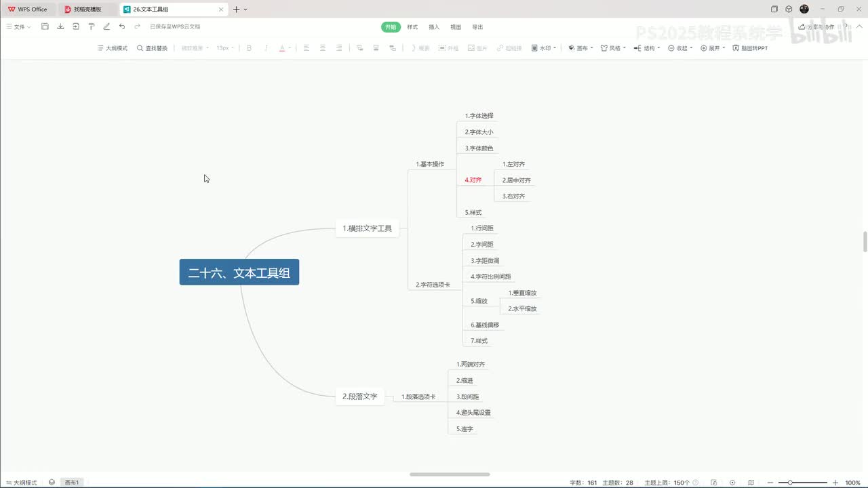Viewport: 868px width, 488px height.
Task: Click the 概要 summary tool
Action: pyautogui.click(x=420, y=48)
